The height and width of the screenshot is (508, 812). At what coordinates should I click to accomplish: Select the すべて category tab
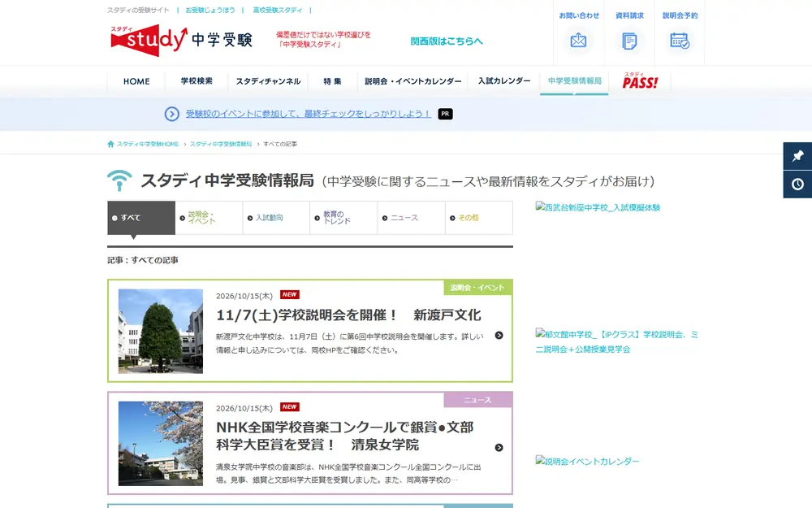141,218
